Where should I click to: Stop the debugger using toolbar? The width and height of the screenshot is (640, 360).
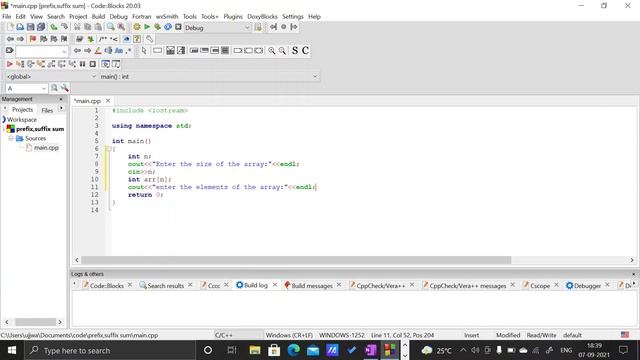(x=93, y=64)
